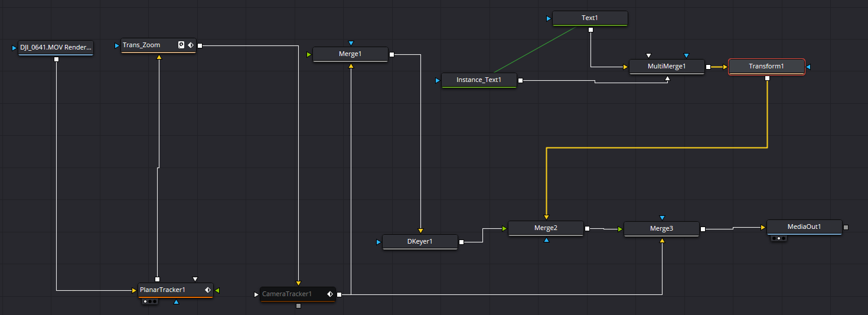Click the modifier icon on Trans_Zoom node

[181, 45]
